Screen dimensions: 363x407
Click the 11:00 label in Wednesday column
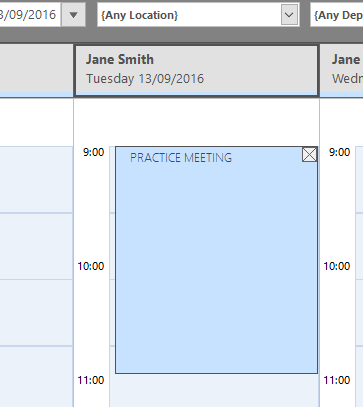click(337, 380)
